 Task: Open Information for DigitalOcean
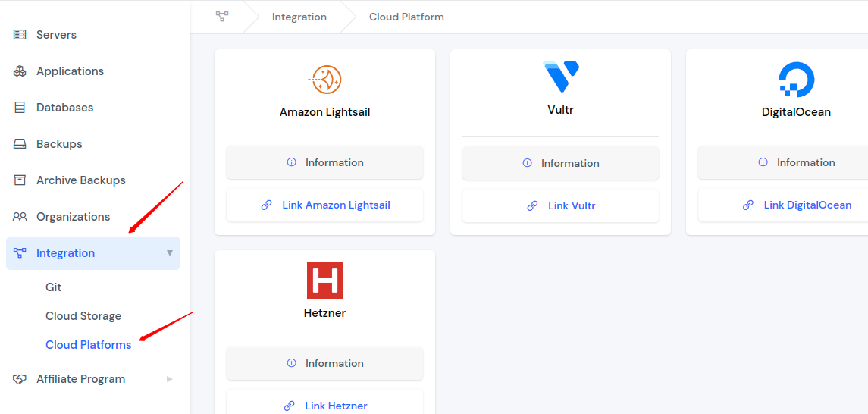(x=783, y=162)
